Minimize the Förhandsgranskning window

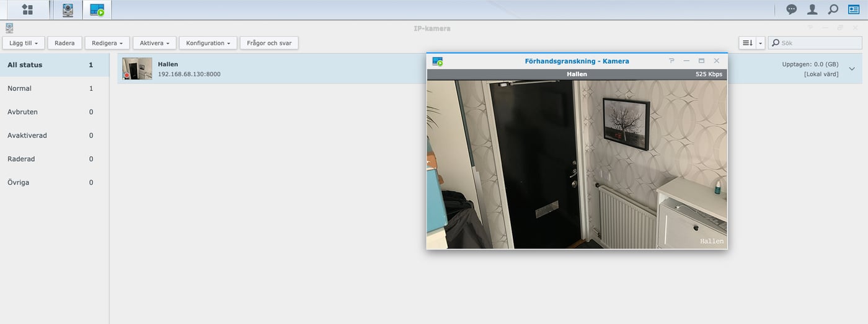686,61
